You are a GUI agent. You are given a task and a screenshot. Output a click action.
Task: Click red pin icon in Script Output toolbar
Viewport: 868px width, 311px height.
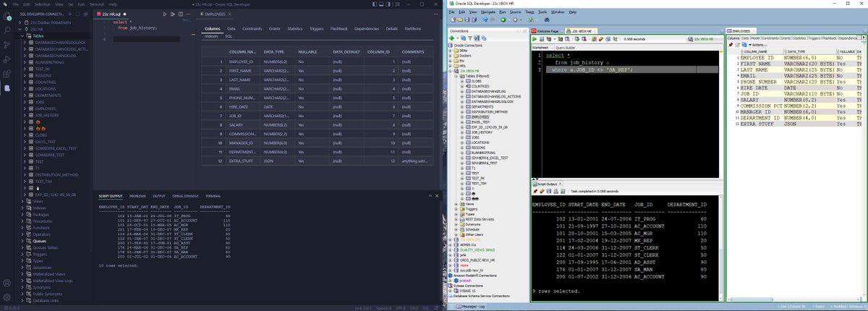534,191
